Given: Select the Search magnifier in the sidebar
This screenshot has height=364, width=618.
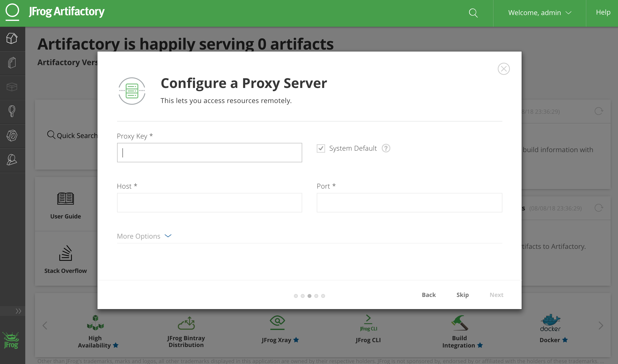Looking at the screenshot, I should pos(12,112).
